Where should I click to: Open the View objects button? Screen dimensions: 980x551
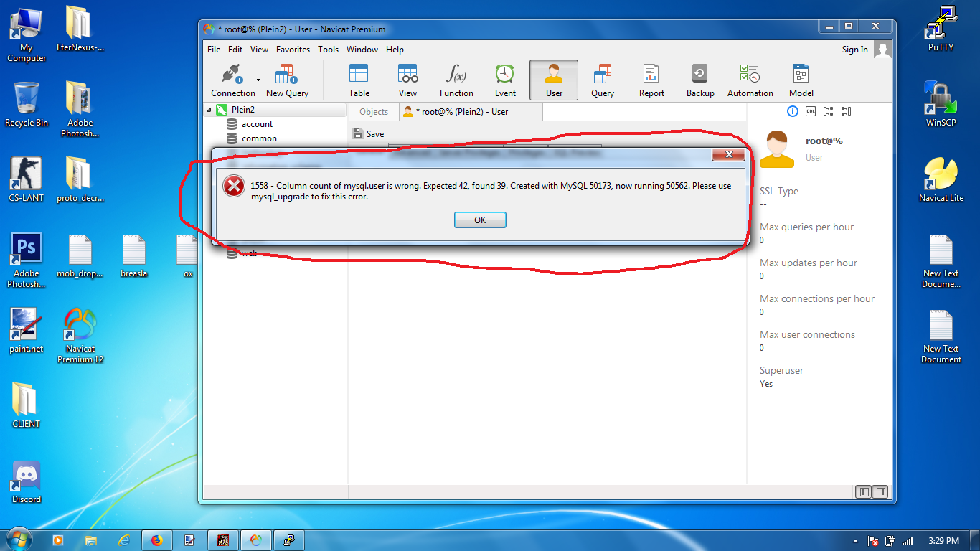click(407, 80)
